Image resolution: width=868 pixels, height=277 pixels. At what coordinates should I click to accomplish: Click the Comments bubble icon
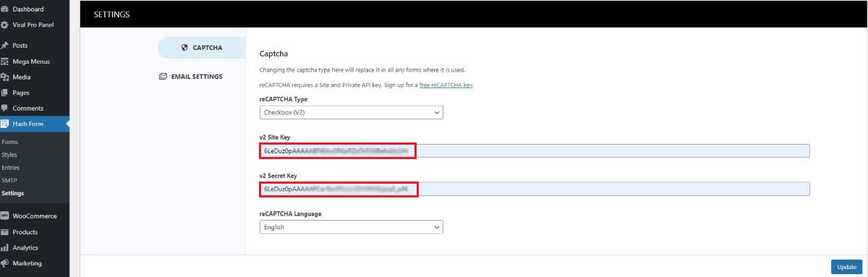[4, 108]
